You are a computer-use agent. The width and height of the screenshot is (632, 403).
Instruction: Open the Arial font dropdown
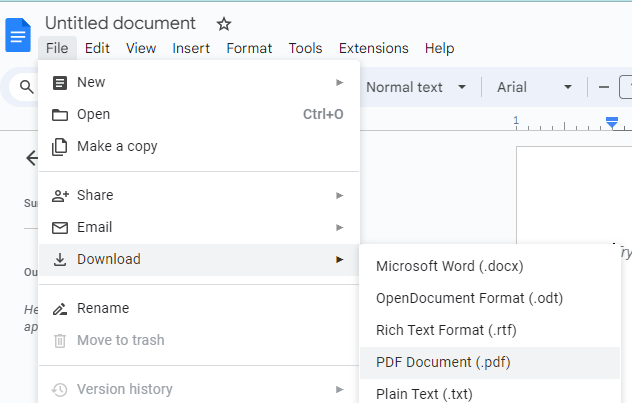click(534, 87)
